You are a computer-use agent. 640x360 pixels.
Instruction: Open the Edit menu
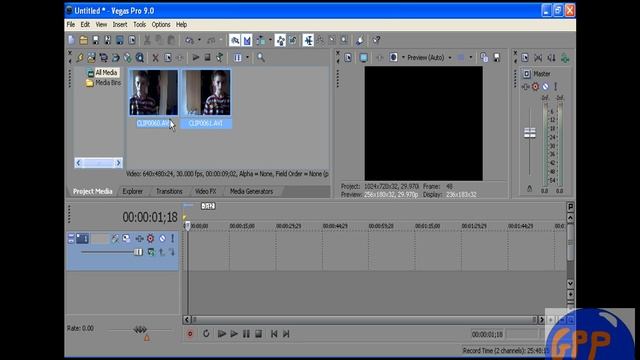(85, 24)
